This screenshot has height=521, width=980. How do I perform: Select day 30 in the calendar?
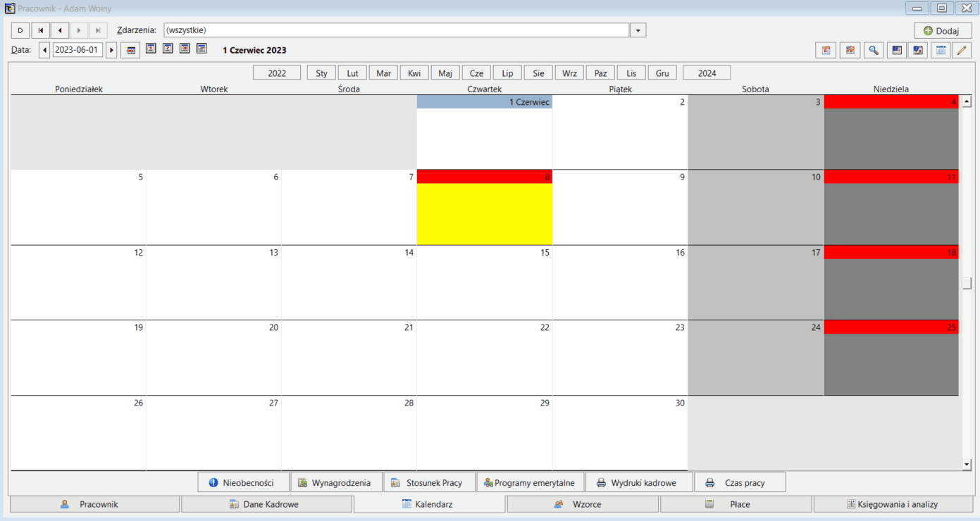tap(620, 433)
